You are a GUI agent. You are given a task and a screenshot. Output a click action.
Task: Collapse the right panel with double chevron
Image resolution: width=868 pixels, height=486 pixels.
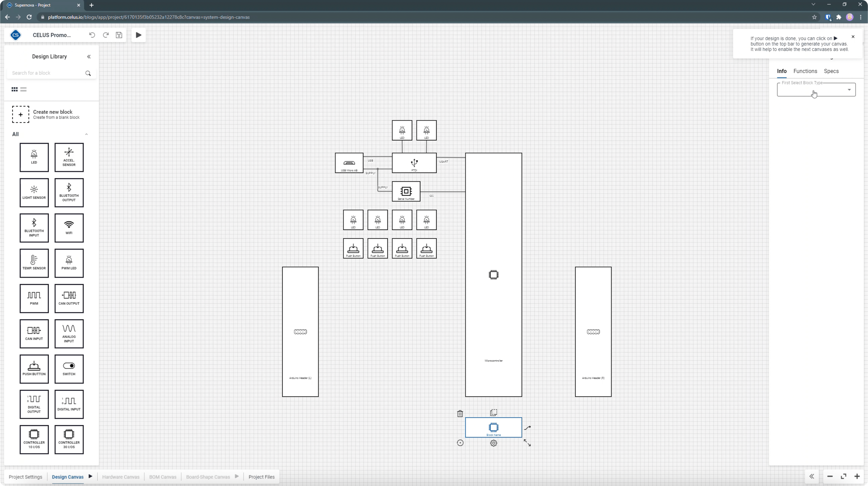pos(812,477)
